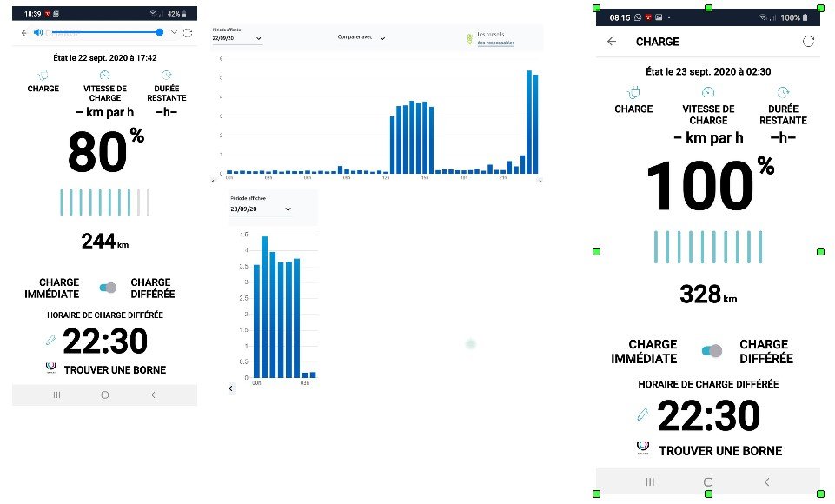This screenshot has width=835, height=504.
Task: Click the pencil edit icon beside the right 22:30
Action: click(642, 415)
